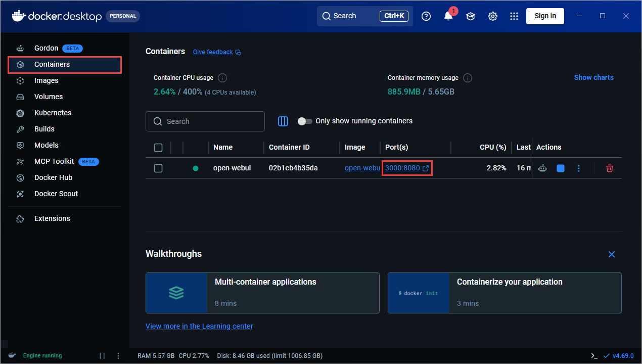Viewport: 642px width, 364px height.
Task: Open the open-webui image link
Action: coord(362,168)
